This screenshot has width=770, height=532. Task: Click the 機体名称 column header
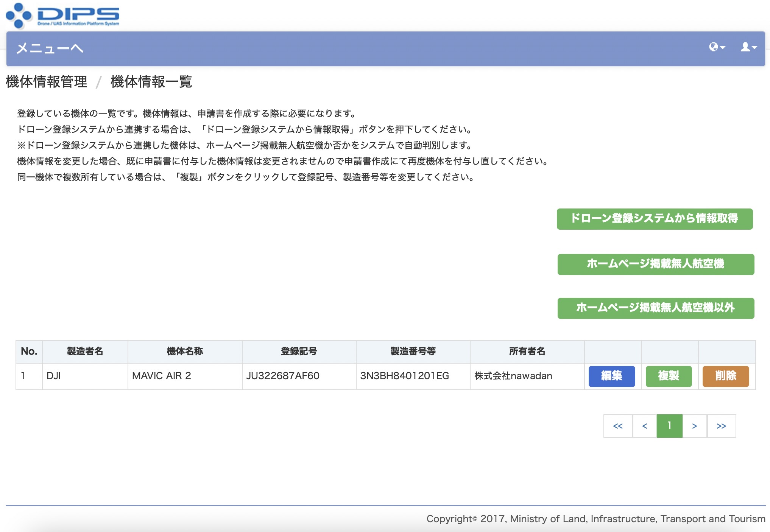[x=185, y=352]
